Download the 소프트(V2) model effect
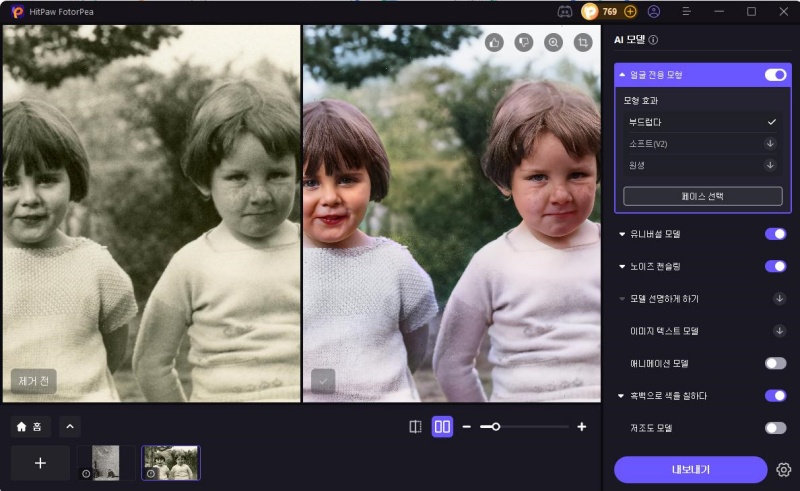The width and height of the screenshot is (800, 491). [770, 143]
